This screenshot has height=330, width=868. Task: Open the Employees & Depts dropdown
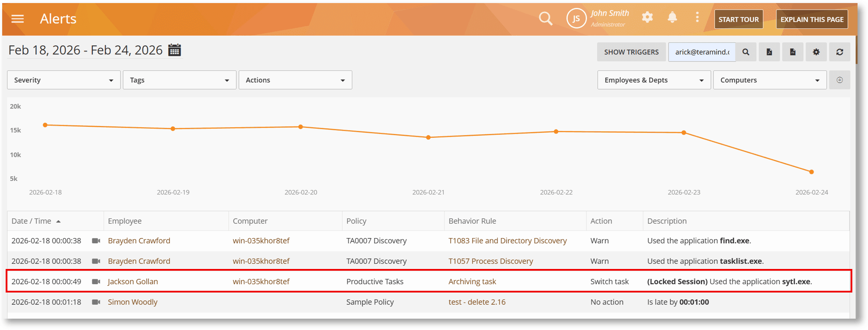tap(654, 80)
